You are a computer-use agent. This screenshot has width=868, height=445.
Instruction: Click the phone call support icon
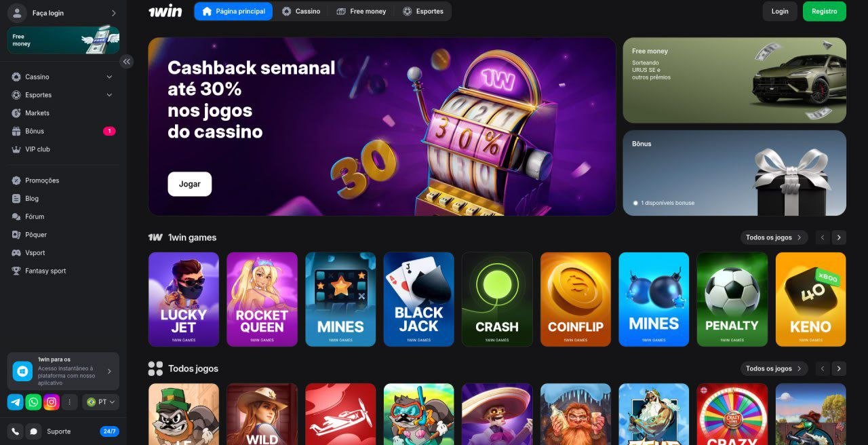click(16, 431)
